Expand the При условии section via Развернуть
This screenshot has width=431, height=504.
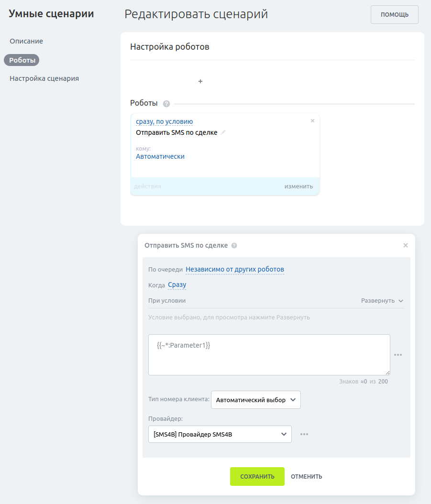[382, 301]
